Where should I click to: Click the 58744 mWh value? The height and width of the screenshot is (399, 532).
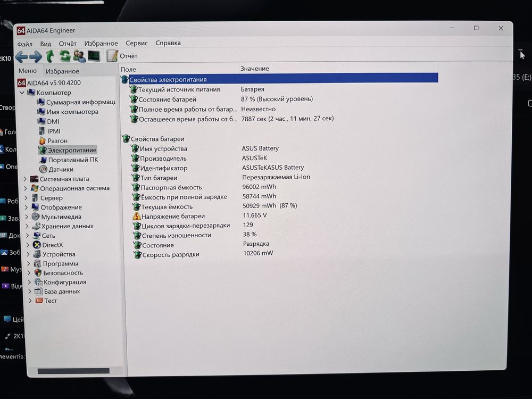[259, 196]
